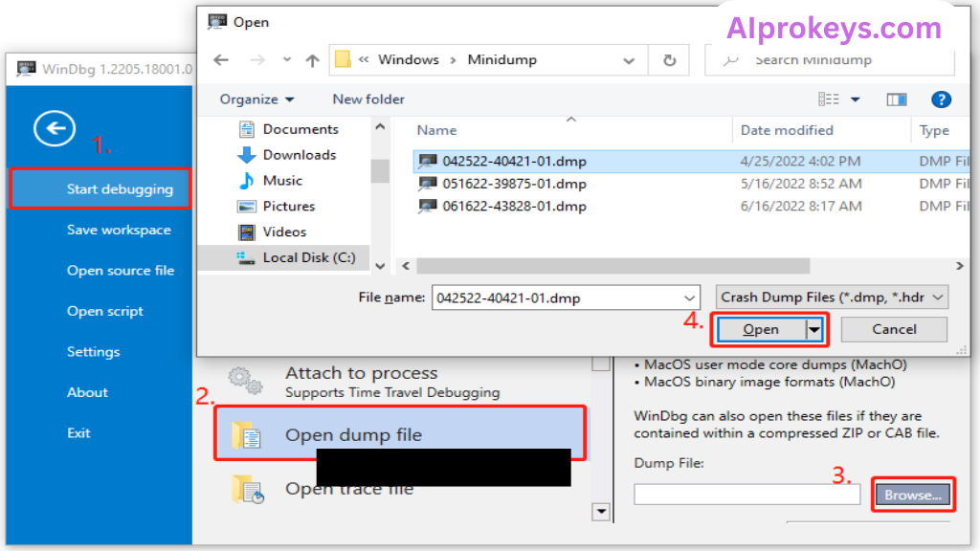Click the date 6/16/2022 8:17 AM

801,207
